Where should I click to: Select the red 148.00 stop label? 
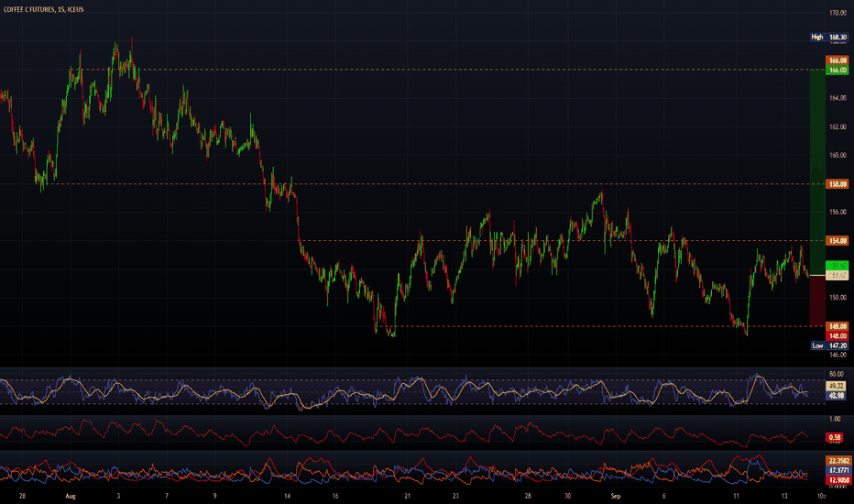(838, 335)
